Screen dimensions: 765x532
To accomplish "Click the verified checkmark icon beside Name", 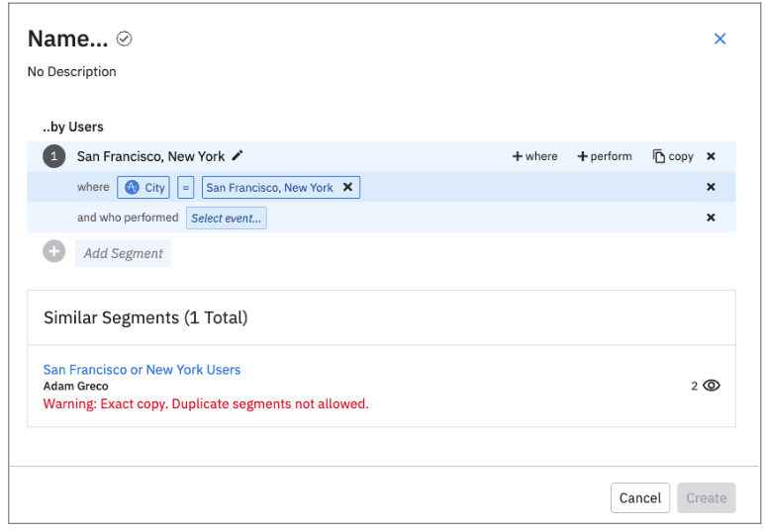I will (x=124, y=40).
